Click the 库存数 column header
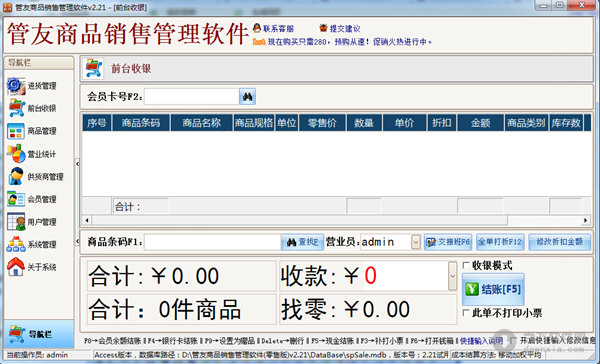Viewport: 600px width, 364px height. (x=566, y=122)
